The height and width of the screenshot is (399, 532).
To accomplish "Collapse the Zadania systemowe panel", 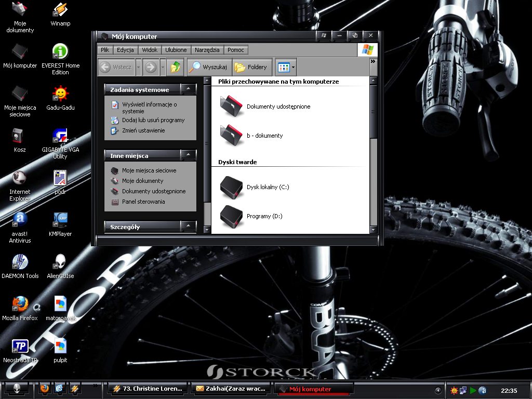I will [x=188, y=90].
